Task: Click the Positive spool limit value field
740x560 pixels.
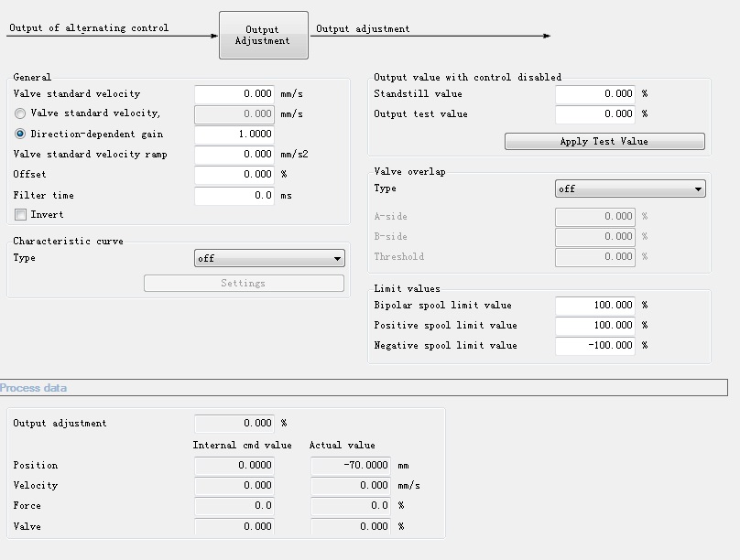Action: (595, 326)
